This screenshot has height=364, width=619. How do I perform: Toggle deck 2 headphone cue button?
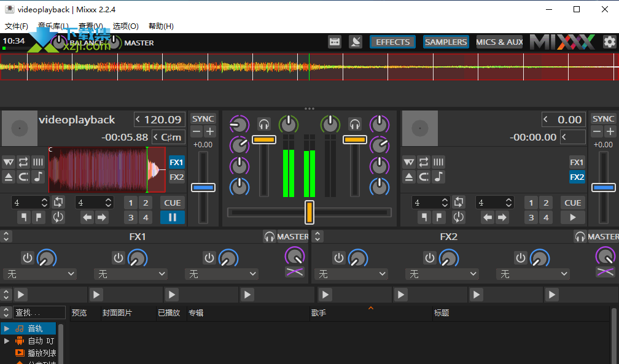(355, 125)
